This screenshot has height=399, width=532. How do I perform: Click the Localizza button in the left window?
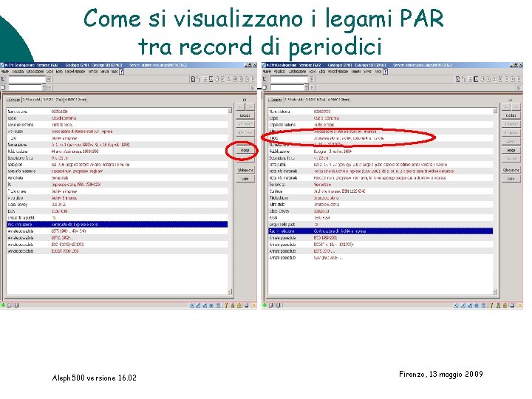point(245,115)
